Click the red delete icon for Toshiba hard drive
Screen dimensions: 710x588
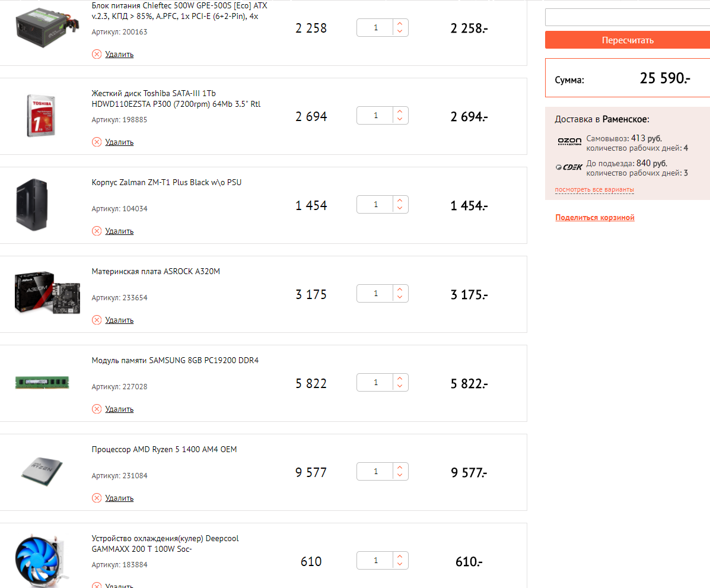(x=97, y=142)
